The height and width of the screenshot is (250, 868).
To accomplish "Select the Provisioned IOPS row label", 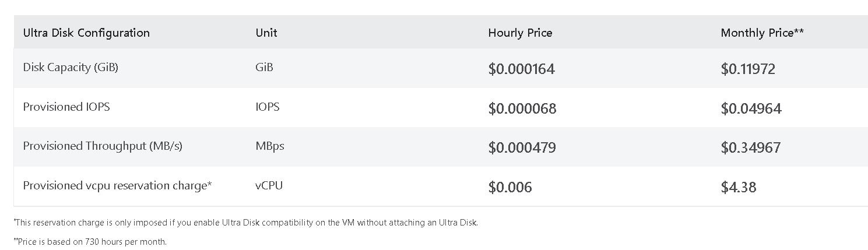I will [66, 107].
